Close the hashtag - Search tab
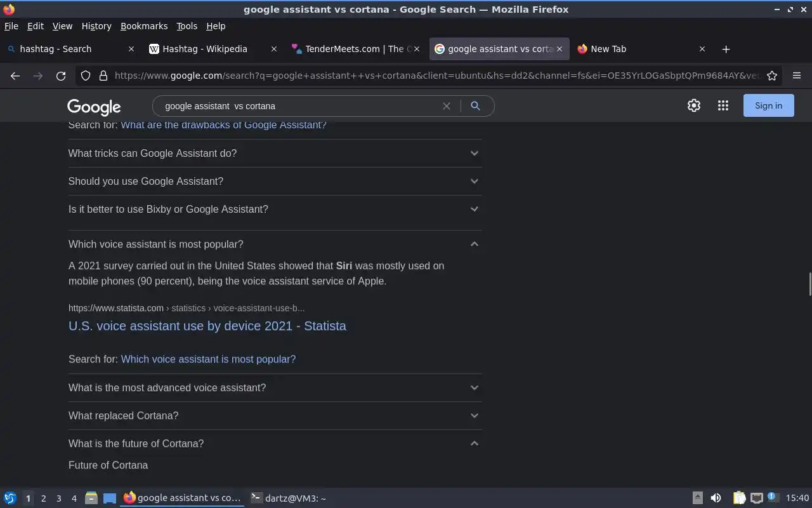 pos(131,49)
